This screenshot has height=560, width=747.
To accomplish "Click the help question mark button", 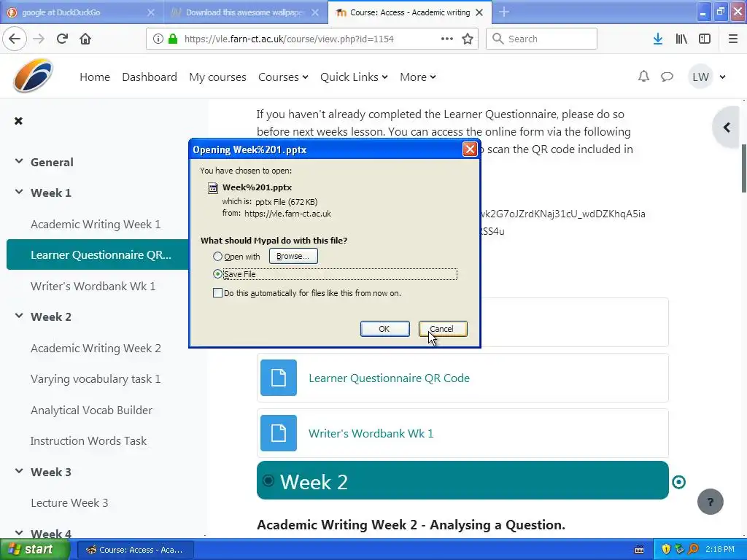I will tap(711, 502).
